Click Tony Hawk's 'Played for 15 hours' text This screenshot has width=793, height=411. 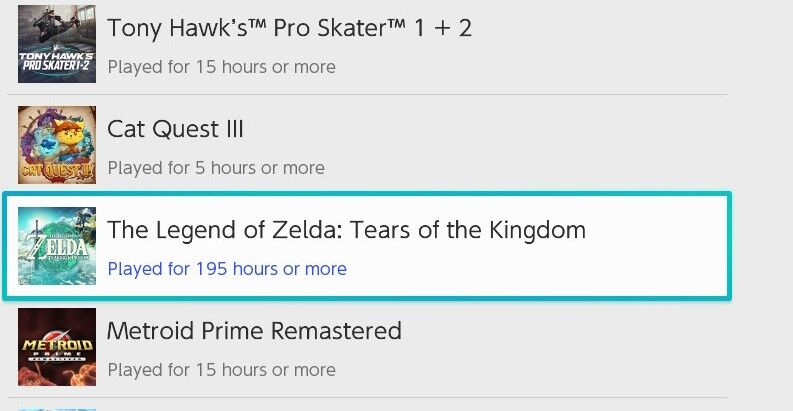[221, 67]
